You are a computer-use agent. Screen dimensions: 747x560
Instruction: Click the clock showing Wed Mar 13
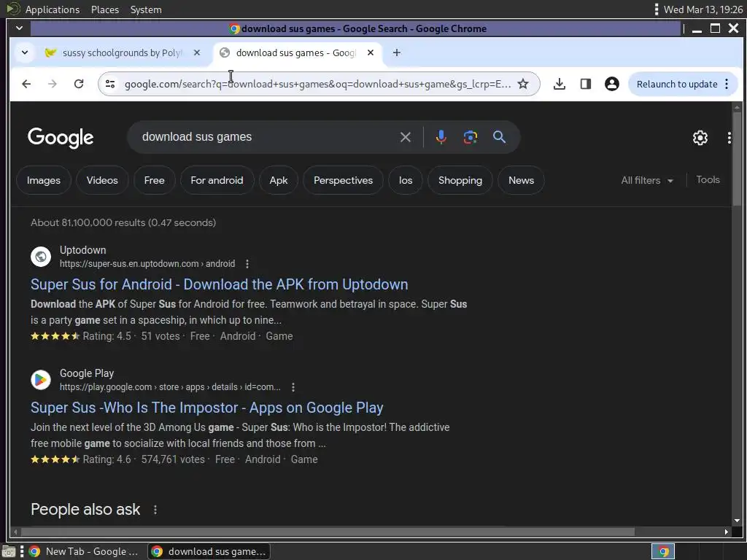point(703,9)
